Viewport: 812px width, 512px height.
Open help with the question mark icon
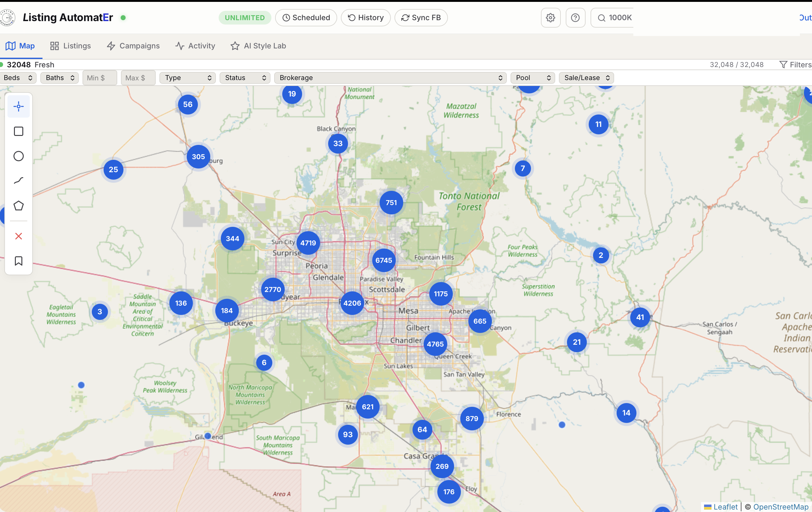(575, 18)
